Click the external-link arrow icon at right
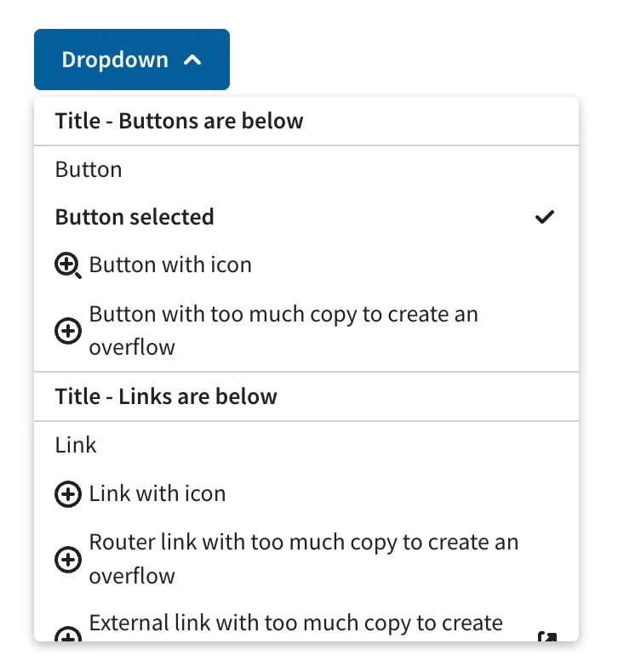 click(x=546, y=636)
